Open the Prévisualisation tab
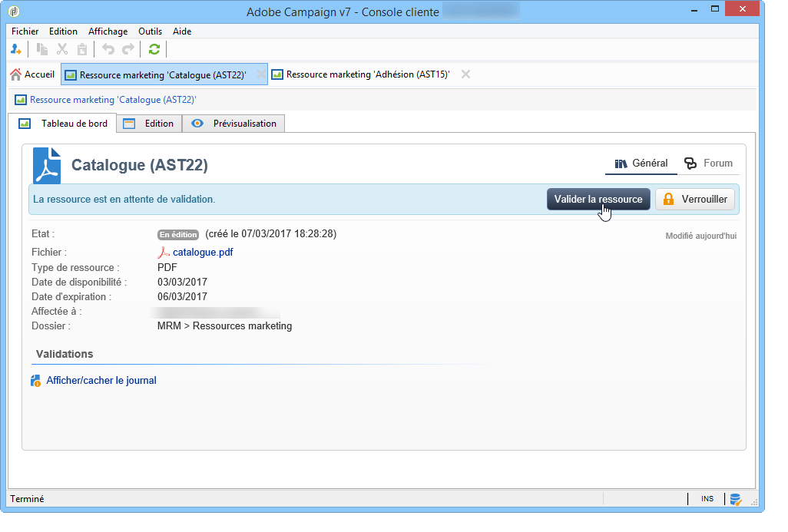 coord(233,124)
